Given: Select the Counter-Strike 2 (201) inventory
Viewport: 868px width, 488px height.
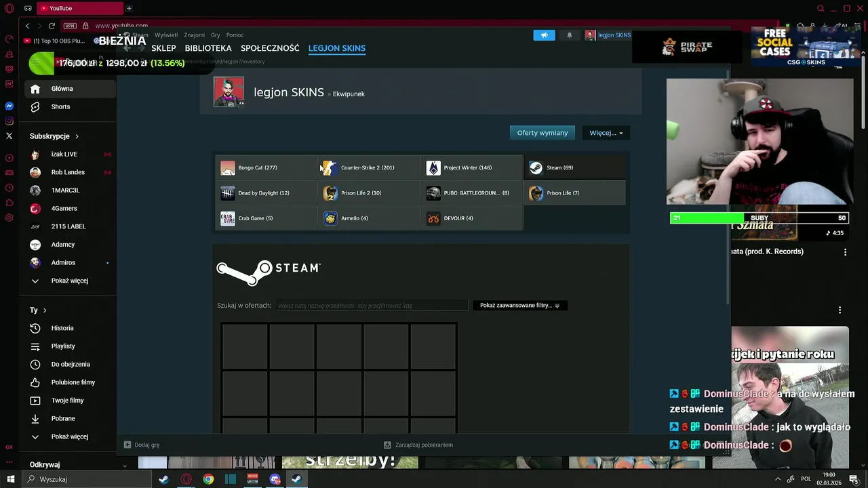Looking at the screenshot, I should click(369, 167).
